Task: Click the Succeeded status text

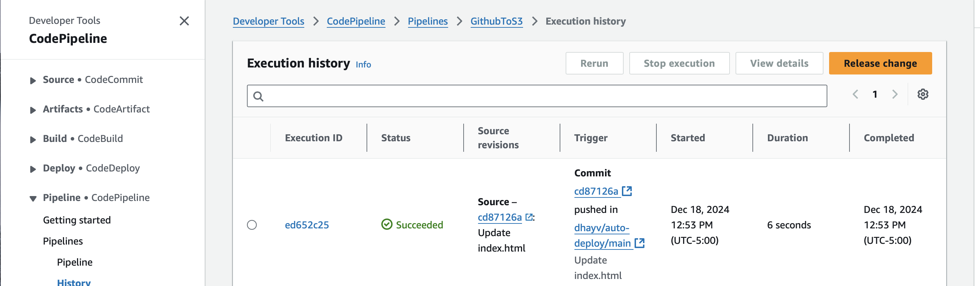Action: click(x=419, y=225)
